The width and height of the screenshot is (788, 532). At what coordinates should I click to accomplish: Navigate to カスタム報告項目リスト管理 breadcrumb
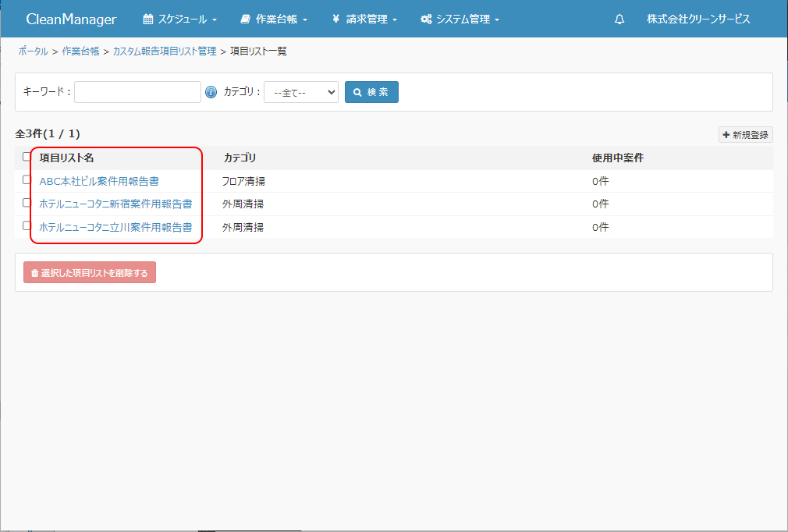point(164,51)
